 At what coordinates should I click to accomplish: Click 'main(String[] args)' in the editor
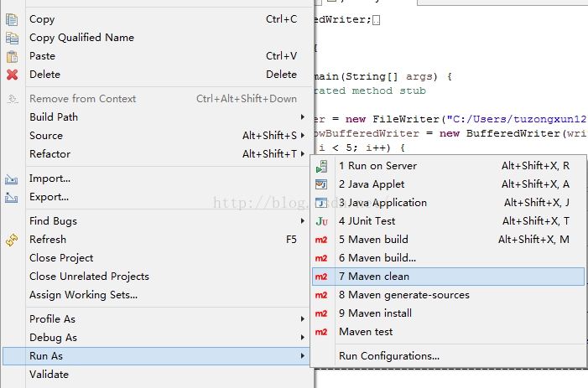click(376, 76)
